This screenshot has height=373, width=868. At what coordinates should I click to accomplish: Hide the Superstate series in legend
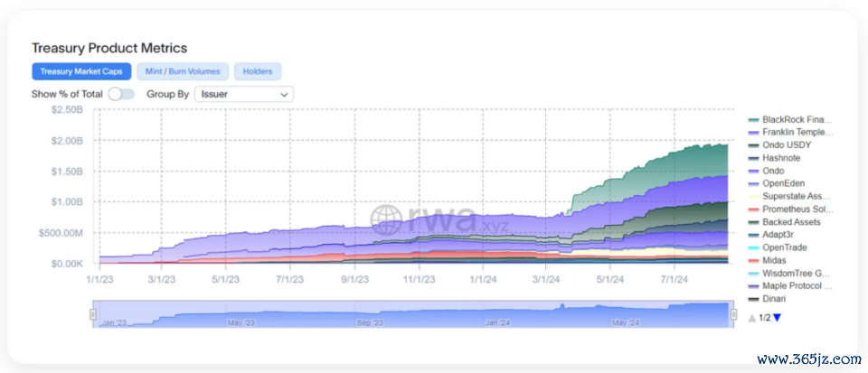795,196
